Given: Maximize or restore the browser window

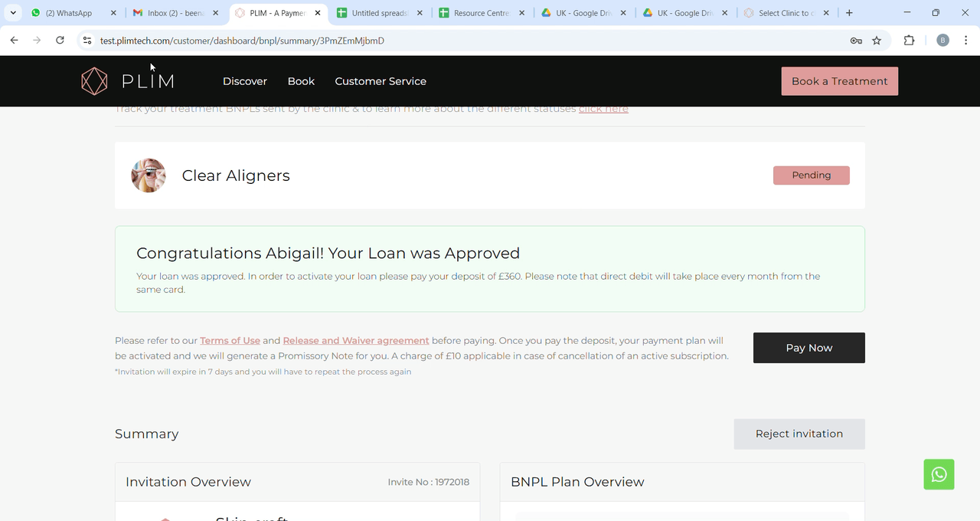Looking at the screenshot, I should (936, 13).
